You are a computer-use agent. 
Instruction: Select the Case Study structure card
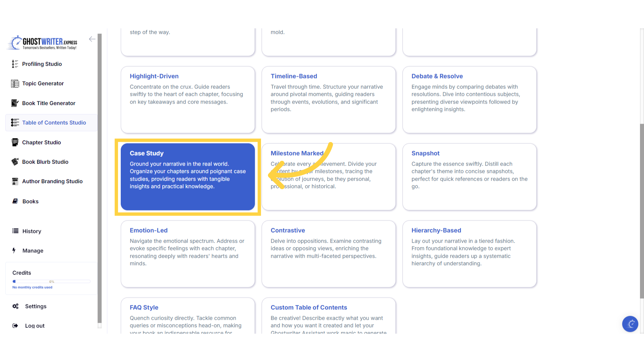tap(187, 177)
